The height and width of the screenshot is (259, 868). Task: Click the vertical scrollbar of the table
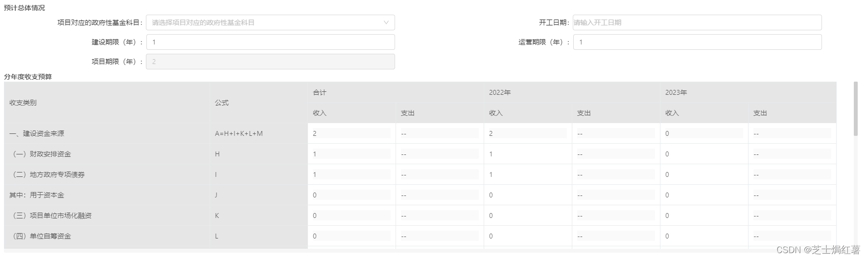click(855, 108)
